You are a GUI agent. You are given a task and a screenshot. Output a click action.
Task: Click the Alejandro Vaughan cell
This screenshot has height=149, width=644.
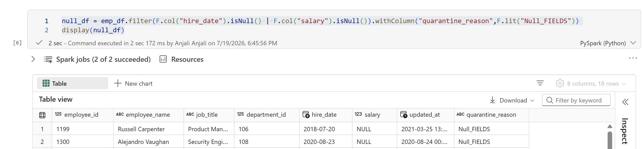(x=149, y=142)
